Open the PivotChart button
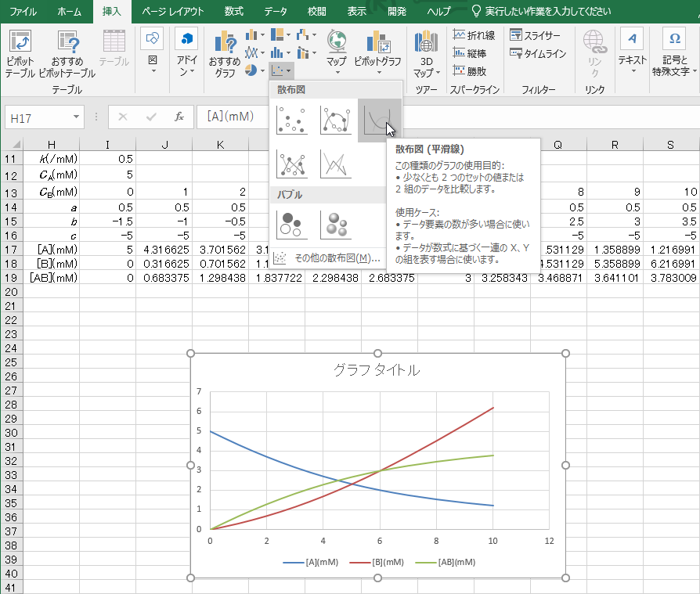 tap(377, 52)
